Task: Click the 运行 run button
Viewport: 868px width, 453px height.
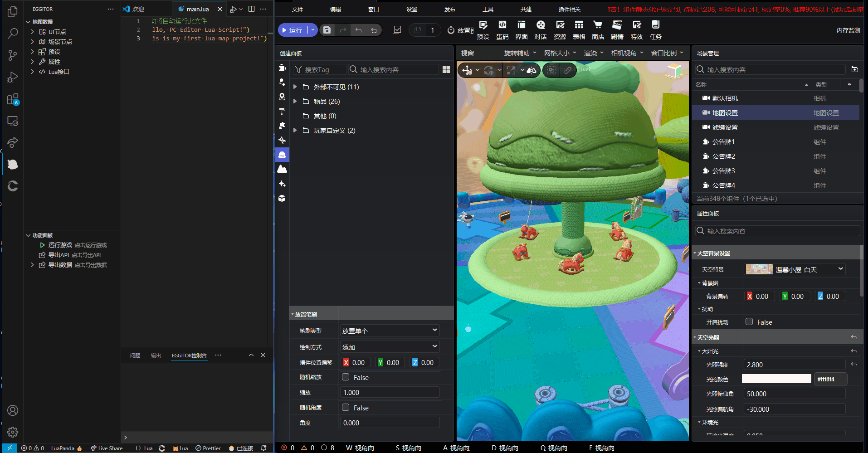Action: pos(291,30)
